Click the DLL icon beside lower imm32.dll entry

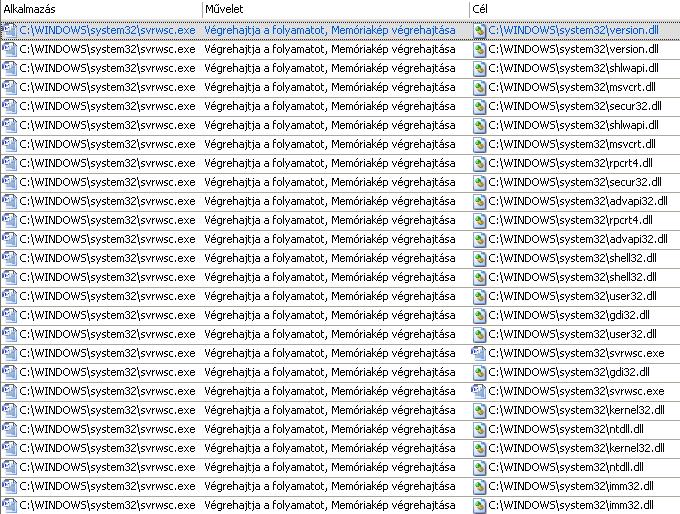click(x=479, y=506)
